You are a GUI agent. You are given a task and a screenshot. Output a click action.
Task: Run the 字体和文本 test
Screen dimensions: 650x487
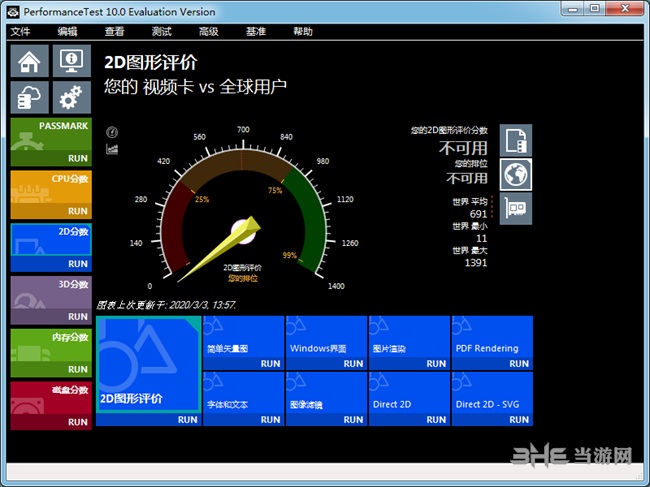[244, 419]
